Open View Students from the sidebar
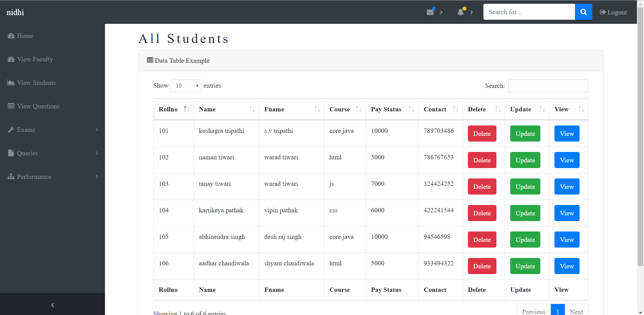This screenshot has height=315, width=644. (x=36, y=83)
